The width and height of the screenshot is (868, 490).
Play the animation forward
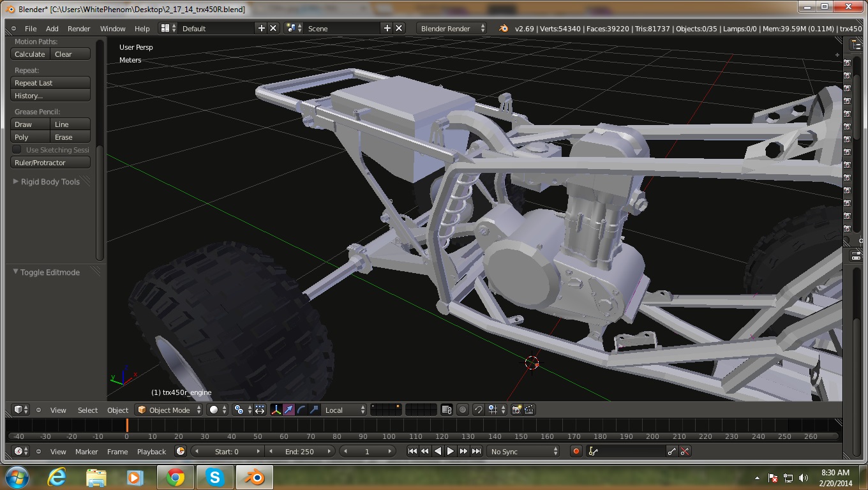pos(451,451)
